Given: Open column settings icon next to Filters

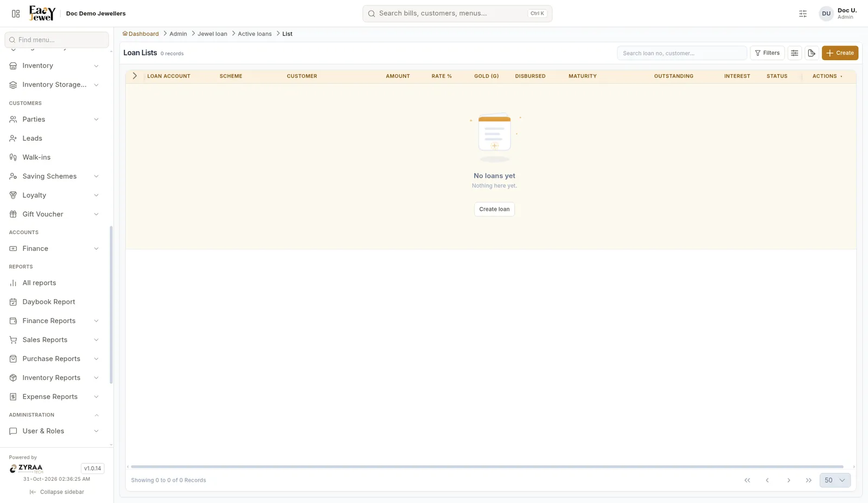Looking at the screenshot, I should tap(795, 53).
